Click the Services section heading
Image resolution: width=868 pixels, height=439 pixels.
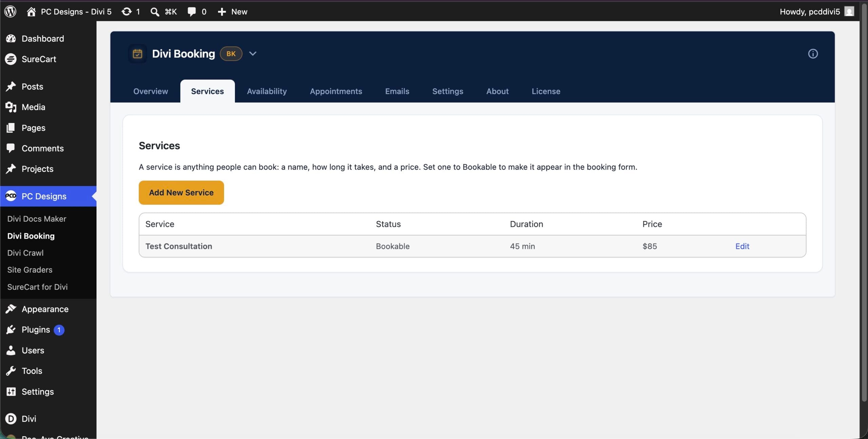coord(159,146)
